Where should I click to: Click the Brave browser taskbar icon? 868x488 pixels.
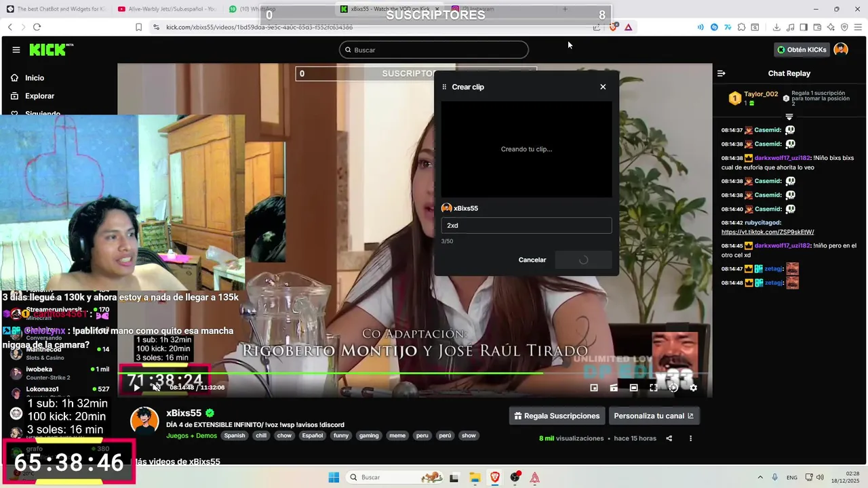(x=495, y=477)
